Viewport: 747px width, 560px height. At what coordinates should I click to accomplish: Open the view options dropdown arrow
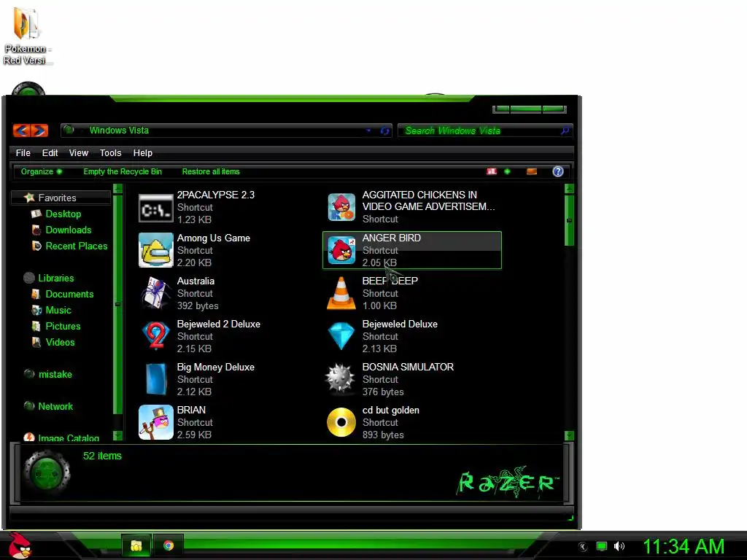[508, 171]
